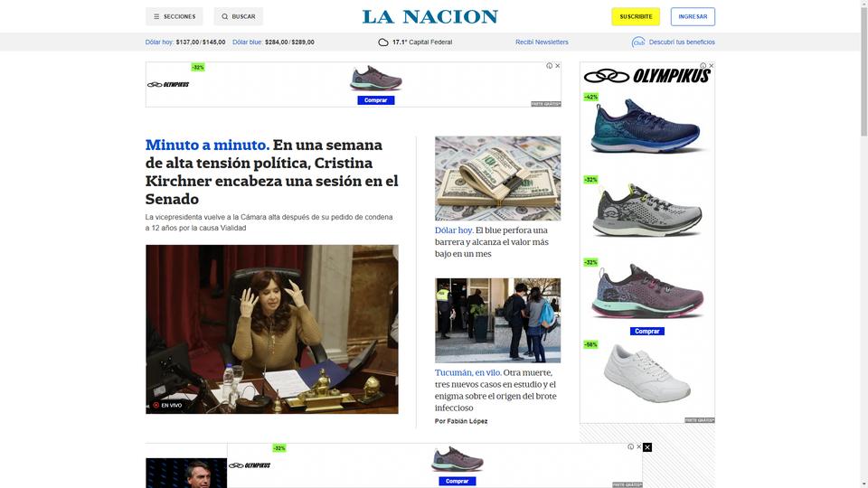Image resolution: width=868 pixels, height=488 pixels.
Task: Close the right sidebar Olympikus ad
Action: point(712,65)
